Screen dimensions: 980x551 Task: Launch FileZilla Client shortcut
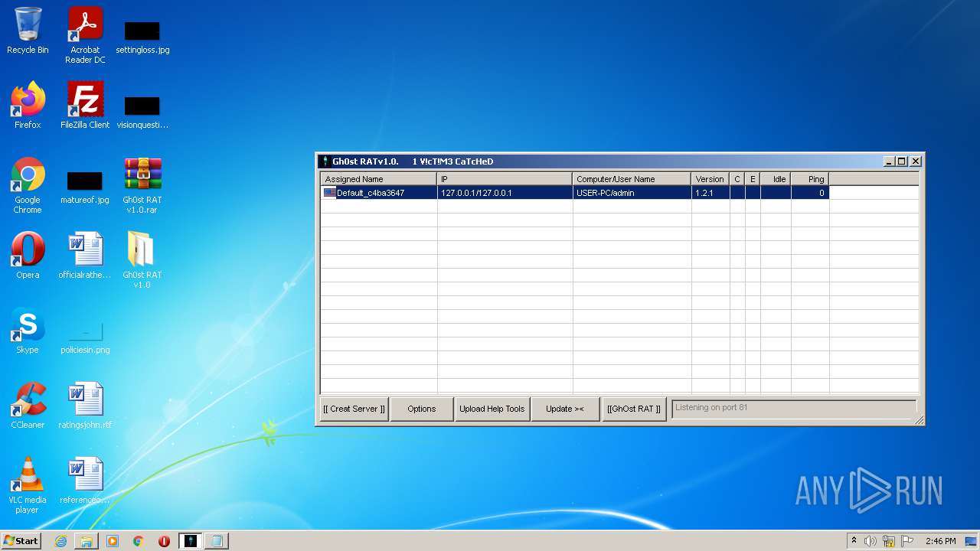(85, 106)
